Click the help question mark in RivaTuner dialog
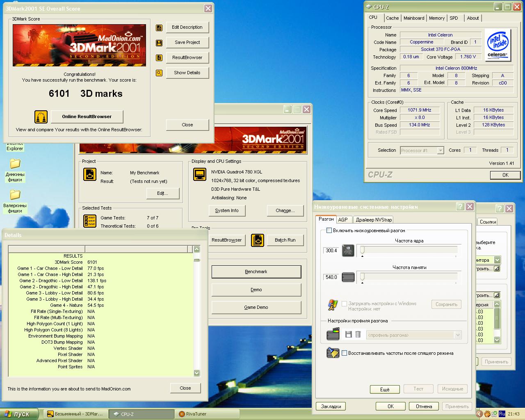Image resolution: width=525 pixels, height=420 pixels. pyautogui.click(x=460, y=207)
